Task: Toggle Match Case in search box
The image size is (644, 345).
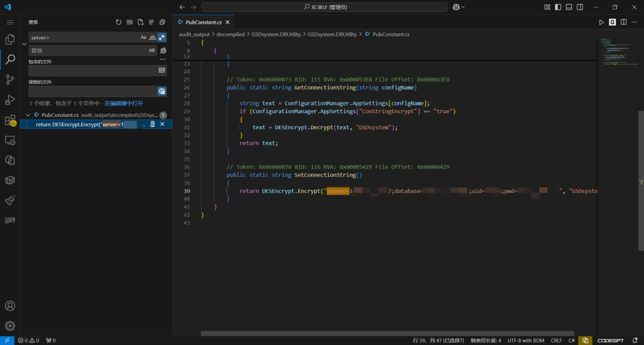Action: point(143,38)
